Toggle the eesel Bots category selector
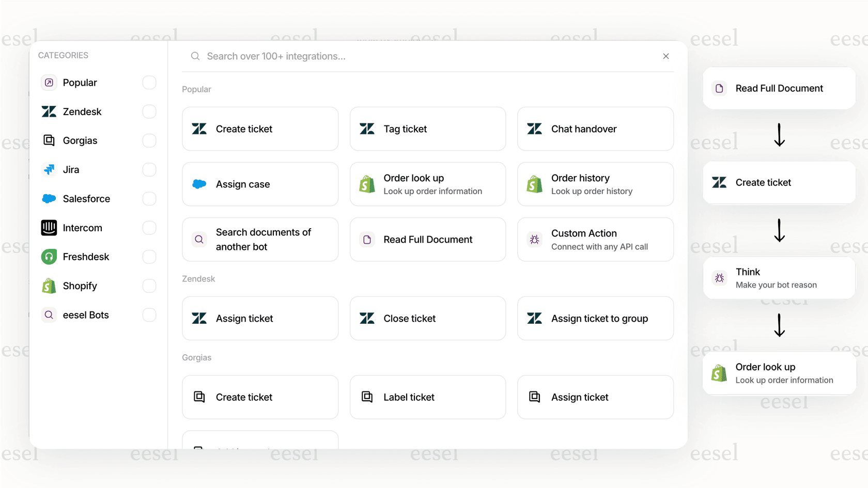This screenshot has height=488, width=868. click(x=149, y=314)
